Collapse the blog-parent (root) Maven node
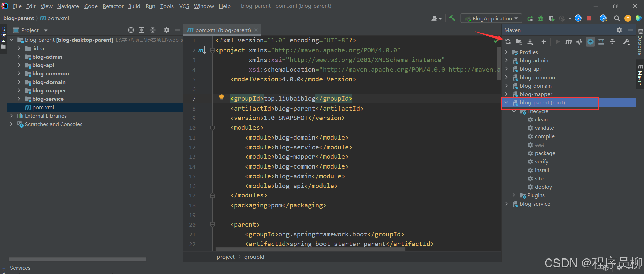Image resolution: width=644 pixels, height=274 pixels. click(506, 102)
